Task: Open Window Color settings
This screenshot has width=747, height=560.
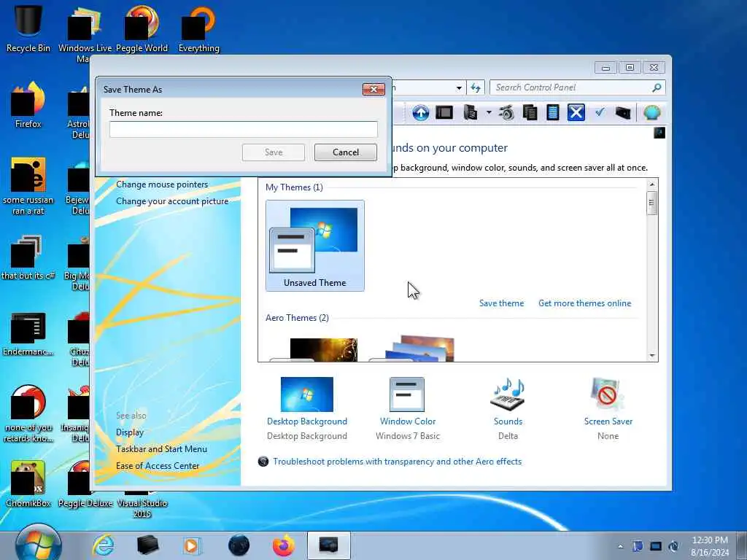Action: (x=407, y=408)
